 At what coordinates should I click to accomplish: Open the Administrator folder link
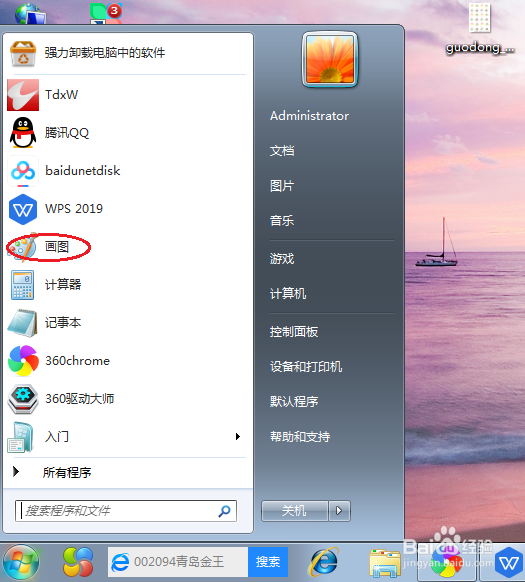coord(310,116)
